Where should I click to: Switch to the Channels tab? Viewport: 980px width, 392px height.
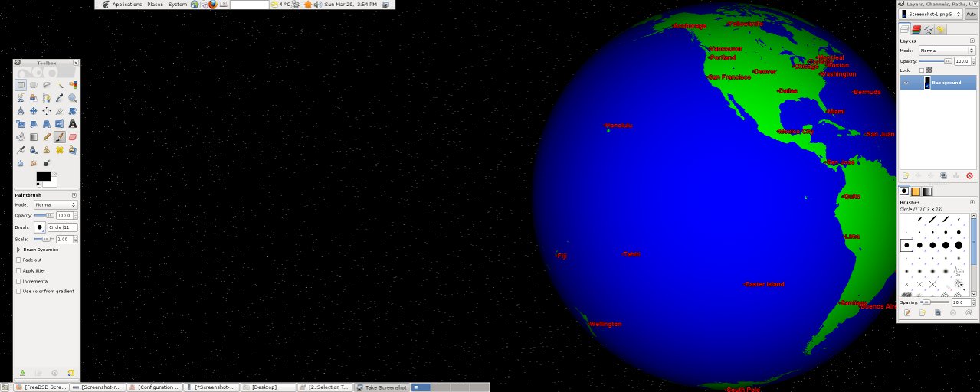click(916, 29)
